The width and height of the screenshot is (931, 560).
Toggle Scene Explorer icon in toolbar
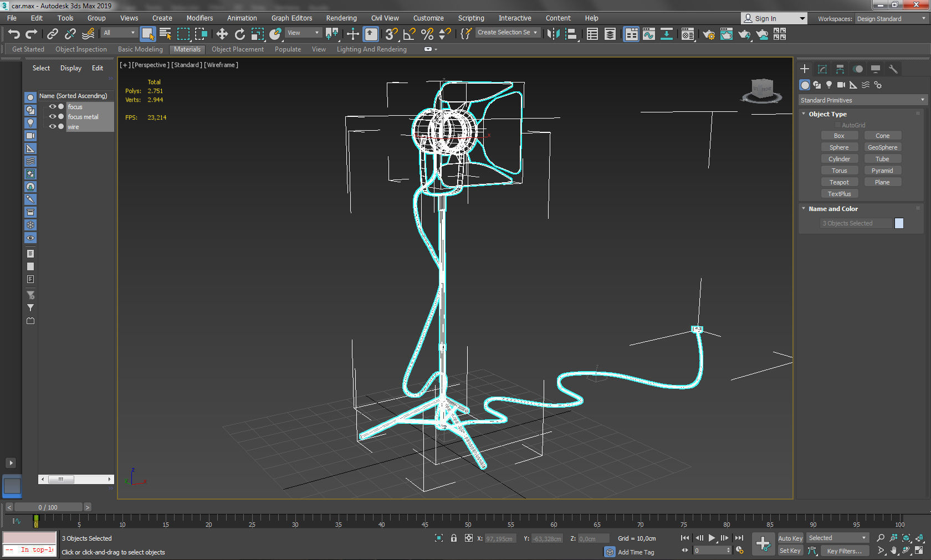click(x=592, y=34)
